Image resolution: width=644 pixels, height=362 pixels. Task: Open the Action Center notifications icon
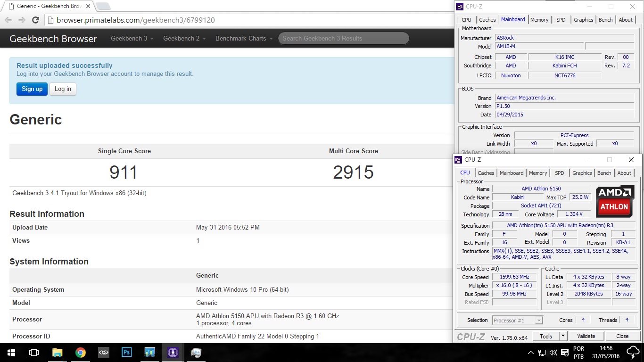tap(564, 352)
